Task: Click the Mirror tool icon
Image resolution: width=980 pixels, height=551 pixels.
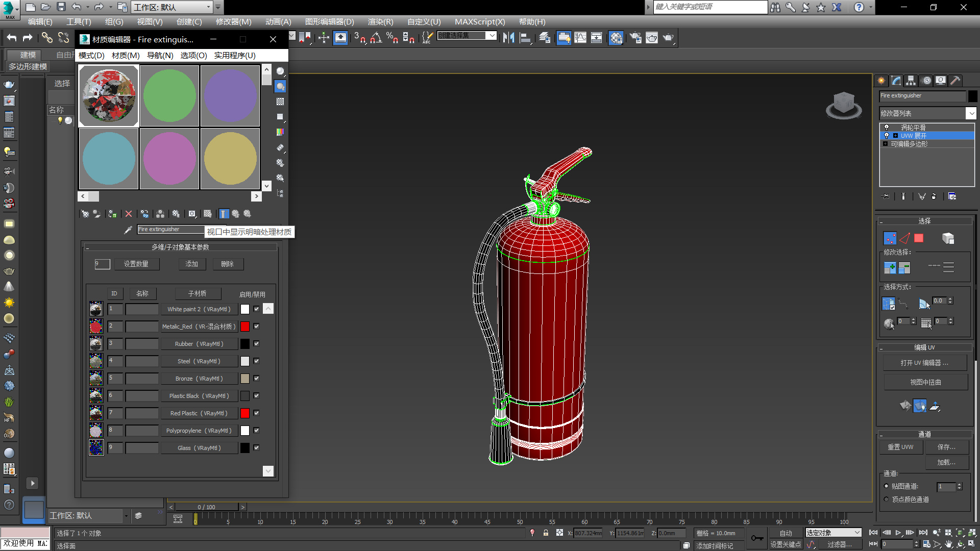Action: pyautogui.click(x=508, y=38)
